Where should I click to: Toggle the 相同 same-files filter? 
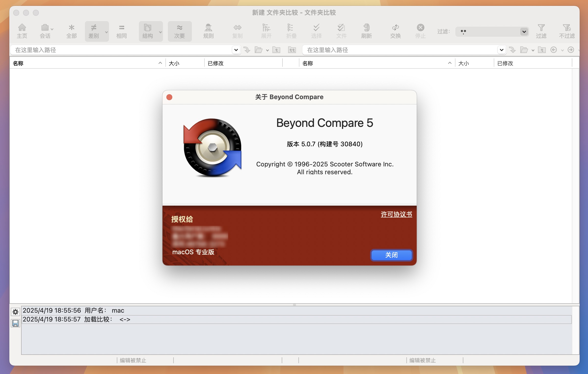(x=121, y=31)
